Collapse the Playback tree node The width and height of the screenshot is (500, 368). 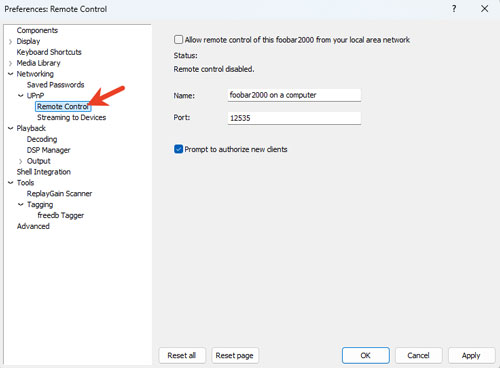[10, 128]
